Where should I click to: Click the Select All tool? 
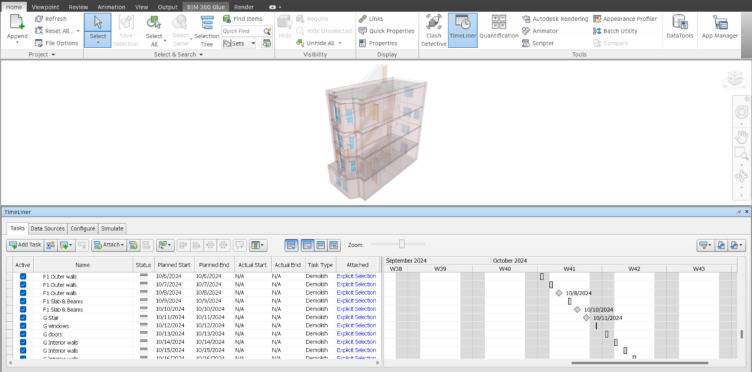pos(154,30)
